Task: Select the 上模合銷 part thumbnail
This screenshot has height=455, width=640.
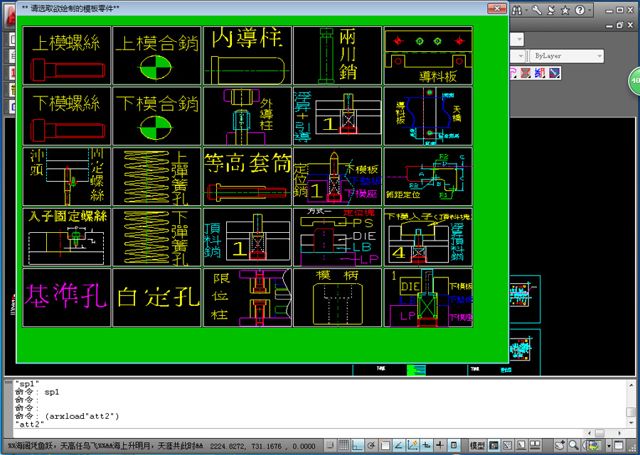Action: coord(157,55)
